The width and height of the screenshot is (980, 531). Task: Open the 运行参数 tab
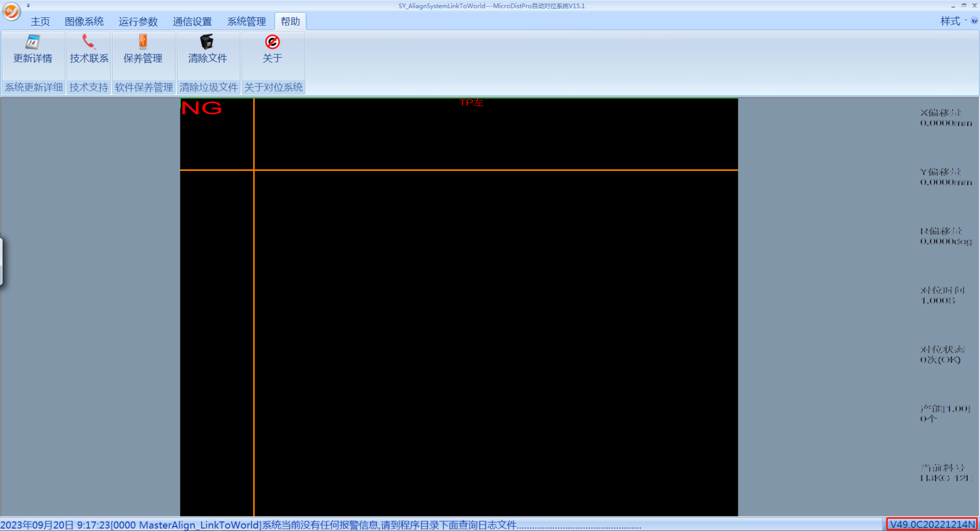(x=138, y=22)
